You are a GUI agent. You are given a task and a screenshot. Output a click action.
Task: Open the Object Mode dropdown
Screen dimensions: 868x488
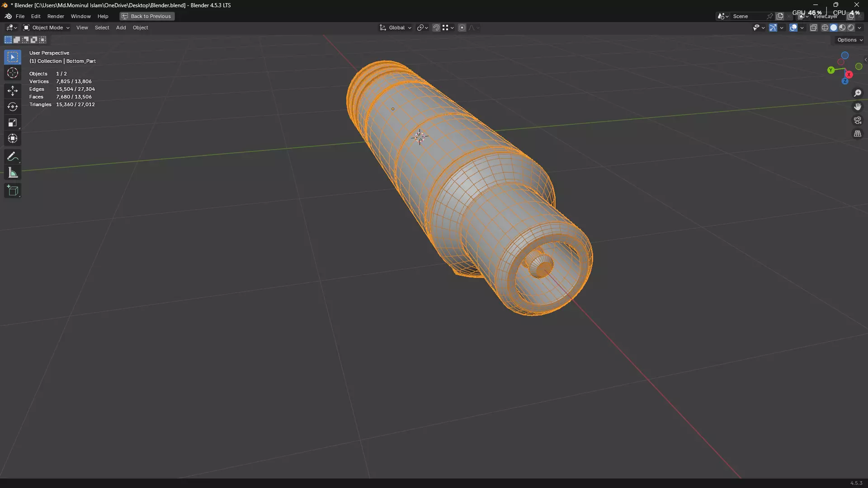(46, 28)
